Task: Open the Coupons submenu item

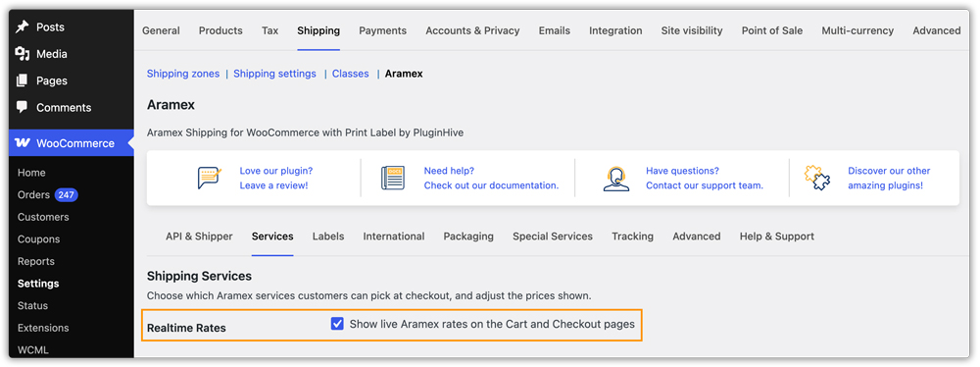Action: click(x=39, y=239)
